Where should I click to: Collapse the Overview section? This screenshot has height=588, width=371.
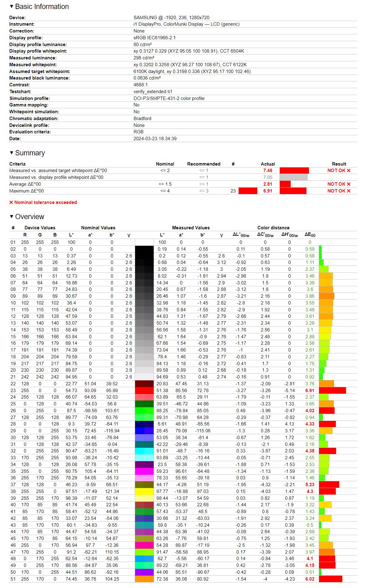click(x=12, y=217)
